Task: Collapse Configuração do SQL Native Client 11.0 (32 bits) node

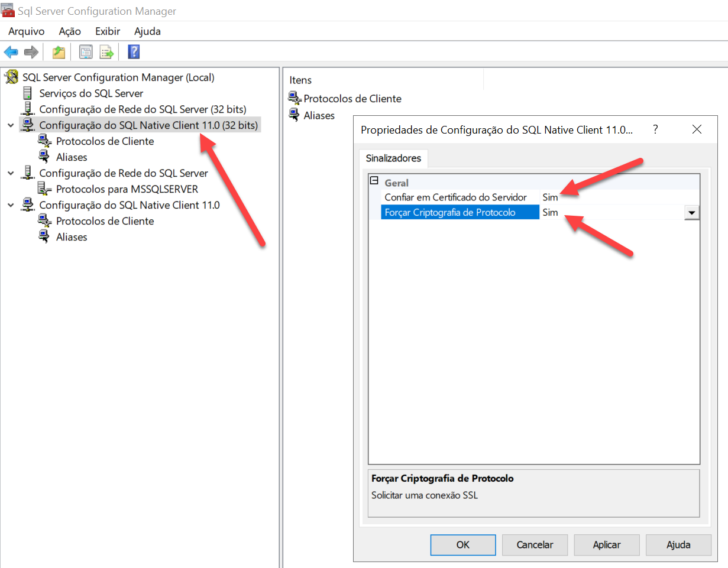Action: coord(11,125)
